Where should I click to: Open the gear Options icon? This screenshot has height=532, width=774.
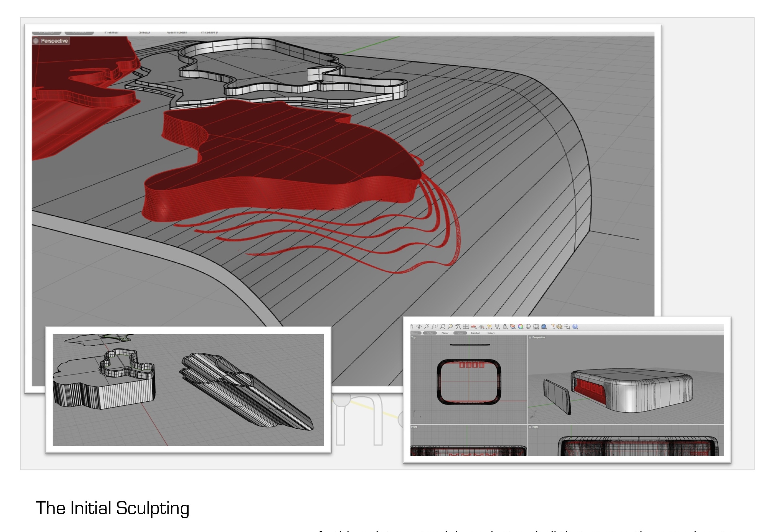[x=559, y=327]
